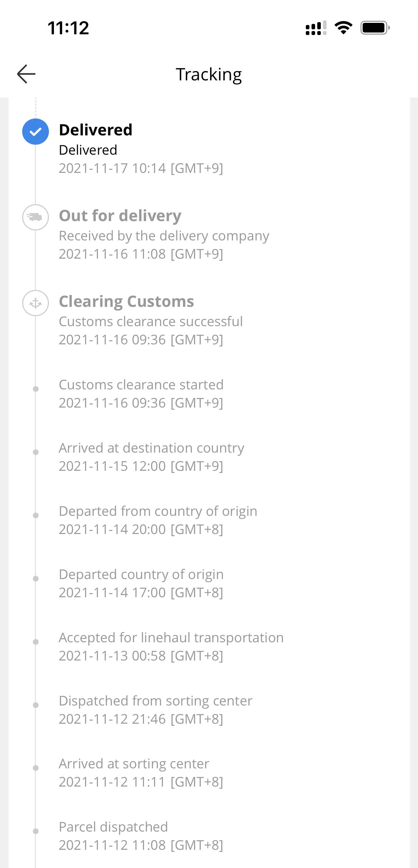
Task: Tap the Tracking page title
Action: 209,74
